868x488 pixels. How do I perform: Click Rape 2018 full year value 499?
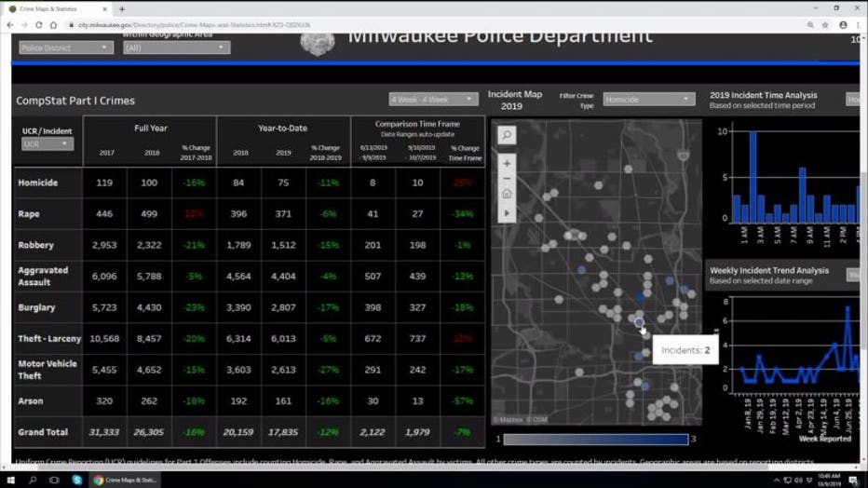[x=149, y=213]
